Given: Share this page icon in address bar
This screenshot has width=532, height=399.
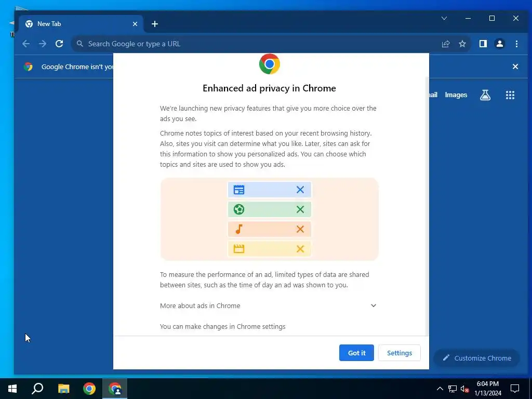Looking at the screenshot, I should pyautogui.click(x=445, y=44).
